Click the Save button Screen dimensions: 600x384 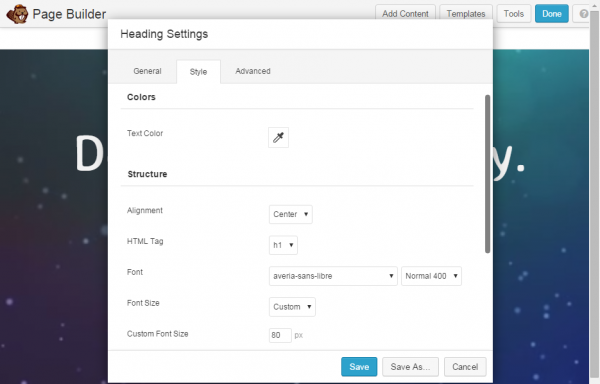tap(359, 367)
